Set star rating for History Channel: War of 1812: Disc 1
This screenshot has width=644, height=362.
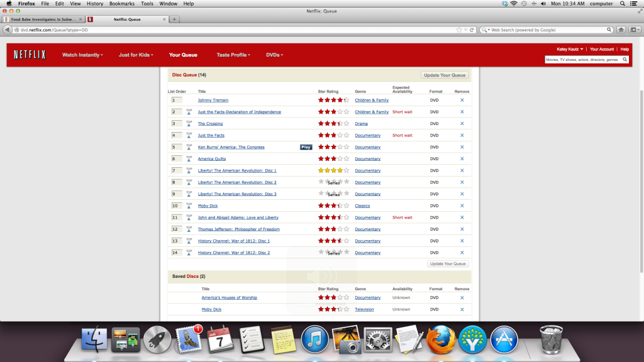333,241
